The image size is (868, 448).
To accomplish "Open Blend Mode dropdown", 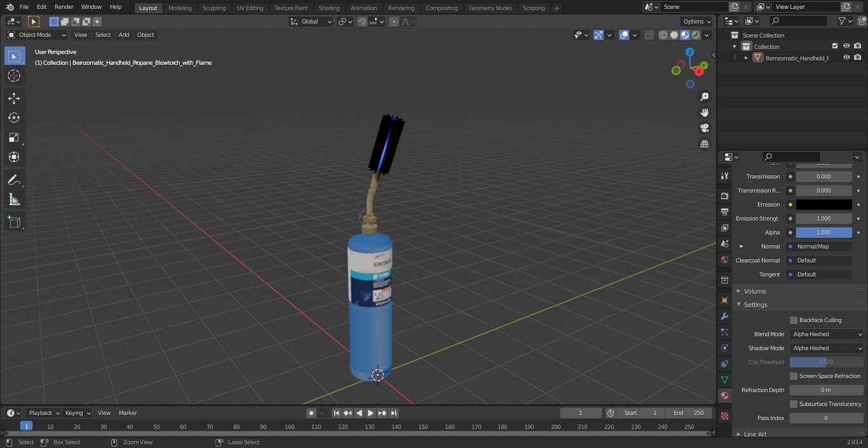I will click(827, 334).
